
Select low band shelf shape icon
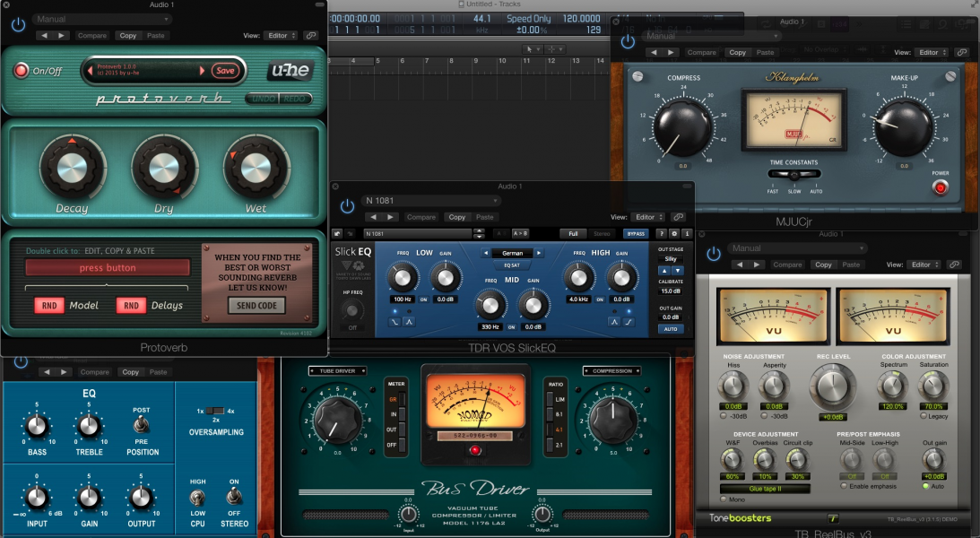[x=395, y=321]
